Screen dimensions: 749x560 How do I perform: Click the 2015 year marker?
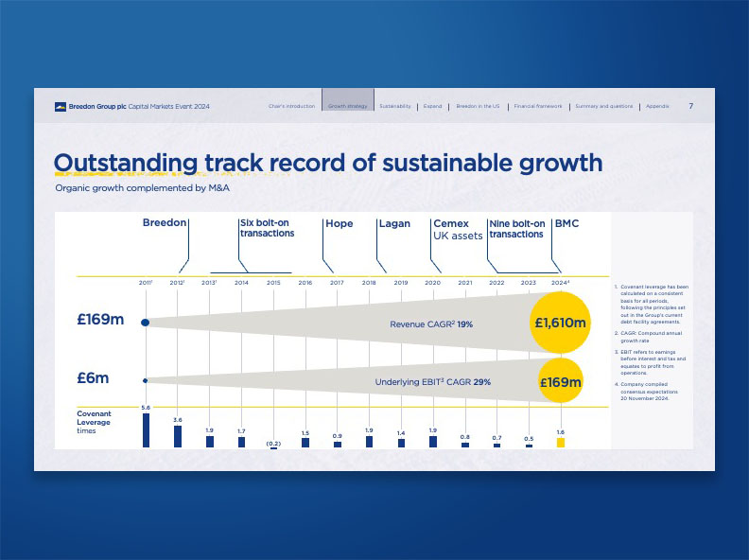273,283
